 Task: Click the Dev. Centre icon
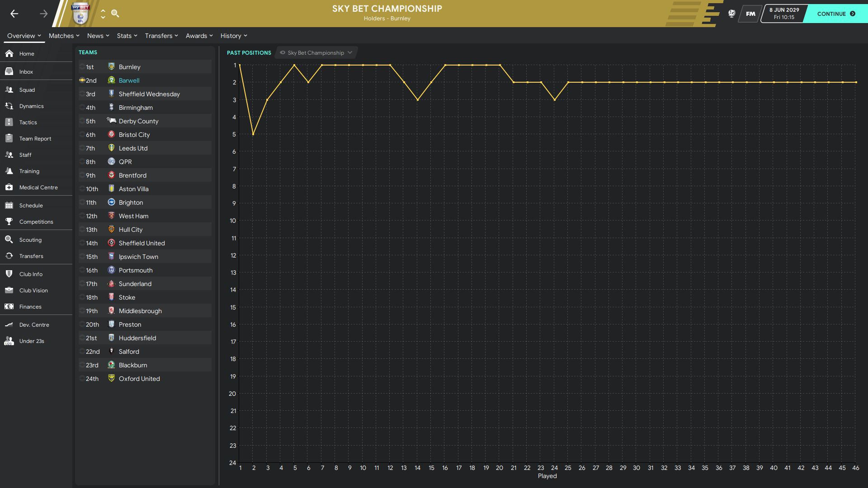(9, 324)
